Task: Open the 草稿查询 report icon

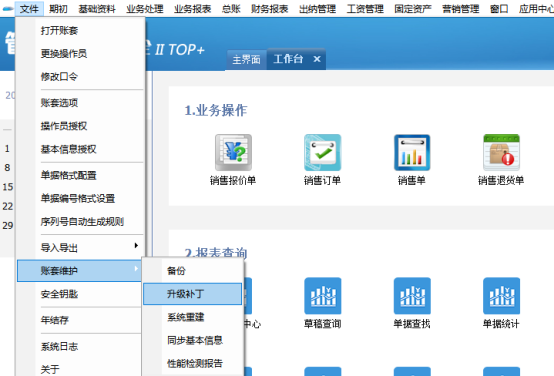Action: coord(323,296)
